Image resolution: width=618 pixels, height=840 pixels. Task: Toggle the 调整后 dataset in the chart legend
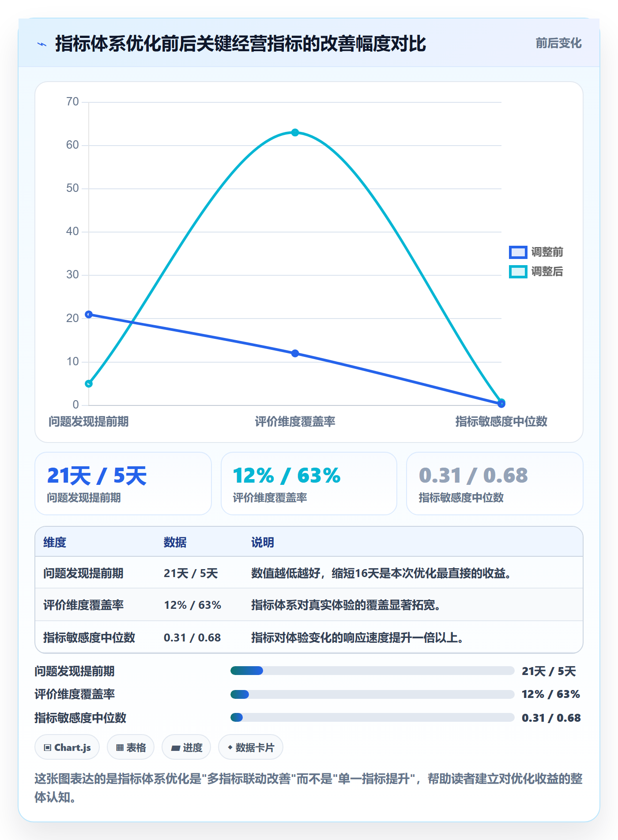pyautogui.click(x=536, y=271)
